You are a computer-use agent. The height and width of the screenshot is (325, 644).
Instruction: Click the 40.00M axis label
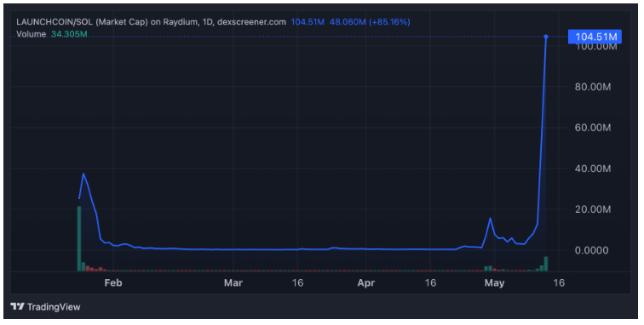click(x=593, y=168)
